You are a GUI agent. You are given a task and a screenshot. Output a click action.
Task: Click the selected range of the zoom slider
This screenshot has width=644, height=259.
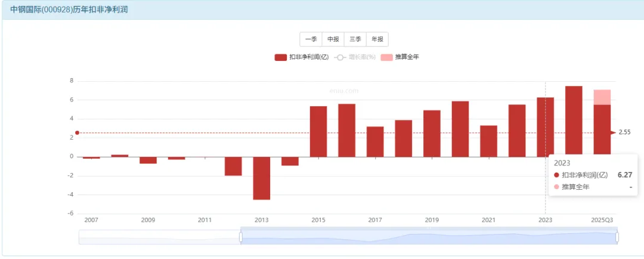click(x=429, y=237)
